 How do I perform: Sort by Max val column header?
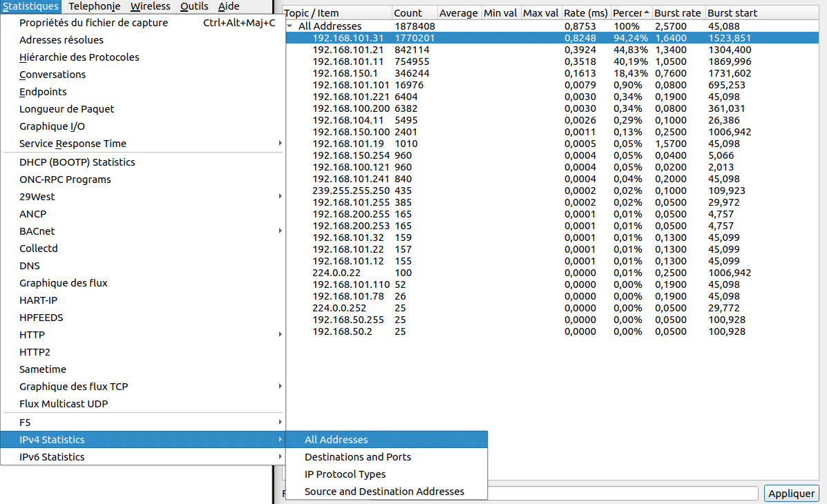540,13
